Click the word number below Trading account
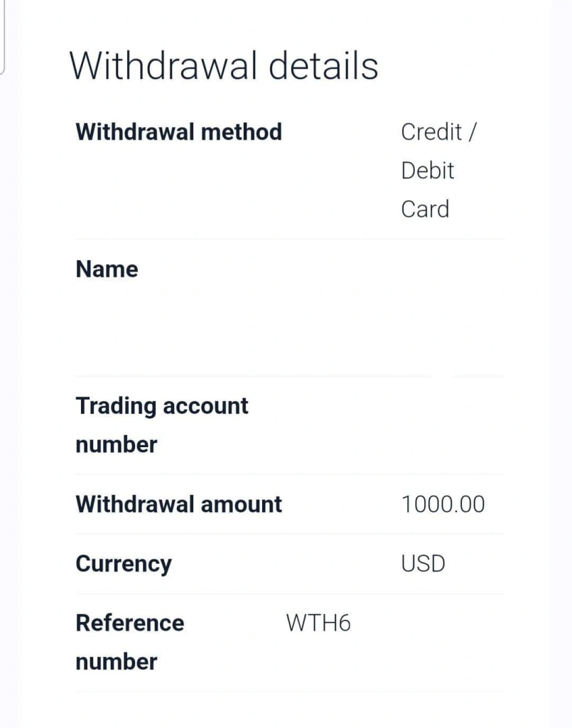Screen dimensions: 572x728 click(117, 445)
